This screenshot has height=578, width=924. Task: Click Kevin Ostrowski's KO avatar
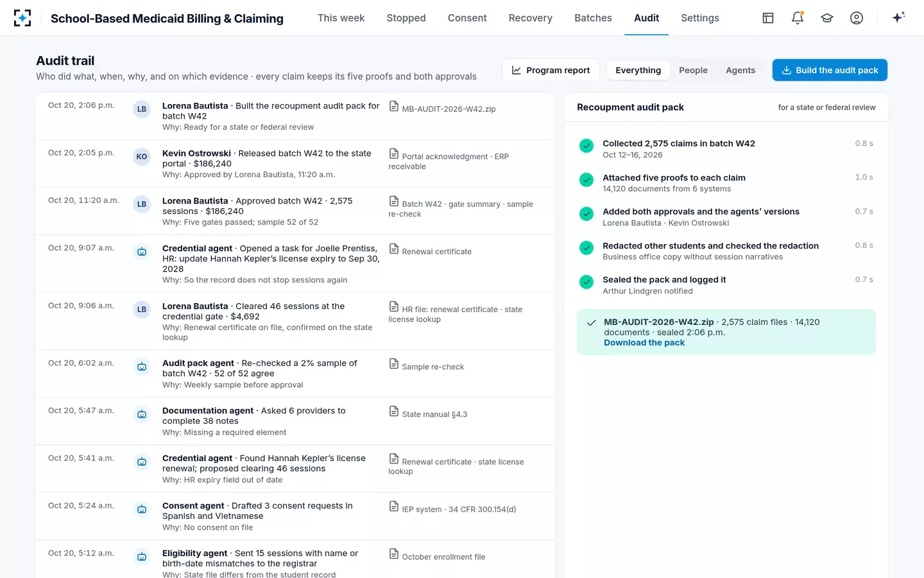[142, 157]
